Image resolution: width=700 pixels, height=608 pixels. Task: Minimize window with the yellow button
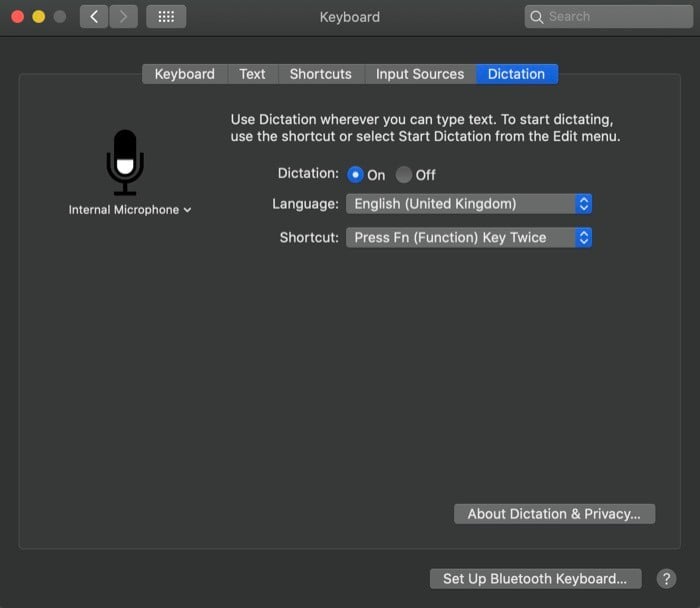[x=39, y=17]
